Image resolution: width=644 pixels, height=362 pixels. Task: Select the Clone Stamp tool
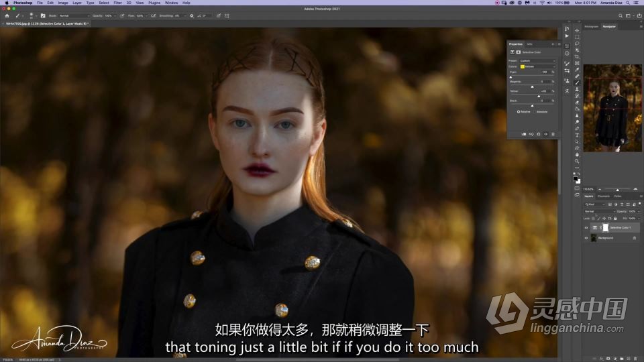click(x=577, y=89)
